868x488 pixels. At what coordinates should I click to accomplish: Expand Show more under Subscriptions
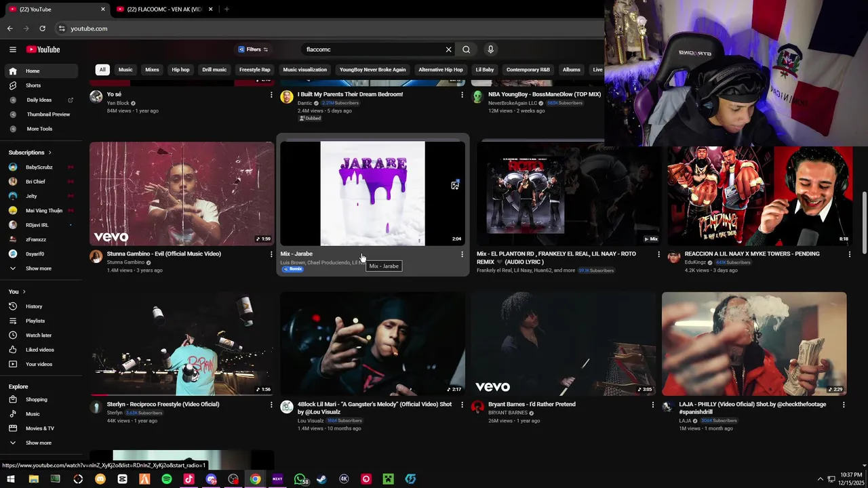pyautogui.click(x=41, y=268)
